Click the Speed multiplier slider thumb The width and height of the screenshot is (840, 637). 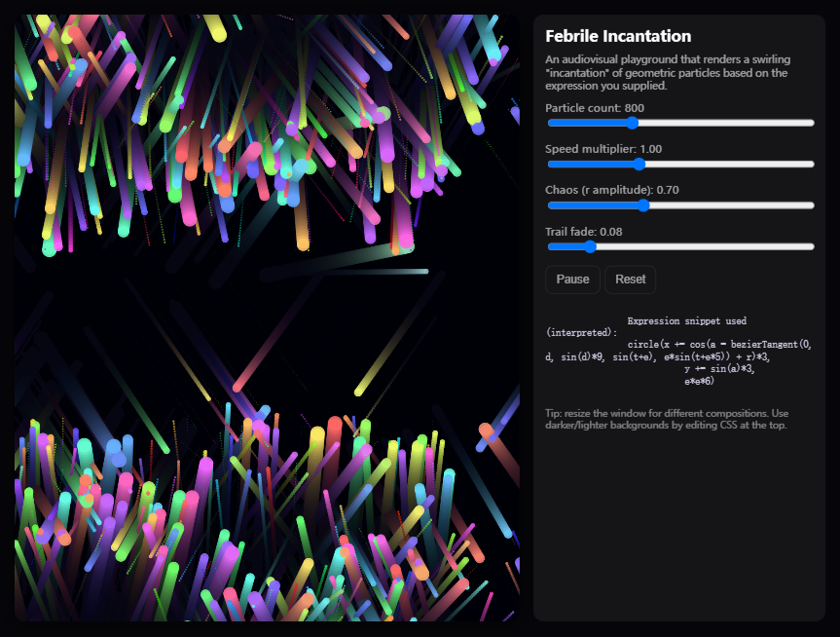click(x=639, y=164)
